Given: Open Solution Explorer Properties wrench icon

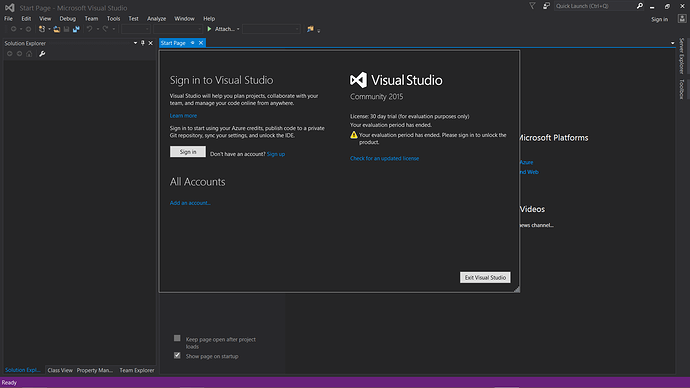Looking at the screenshot, I should point(42,54).
